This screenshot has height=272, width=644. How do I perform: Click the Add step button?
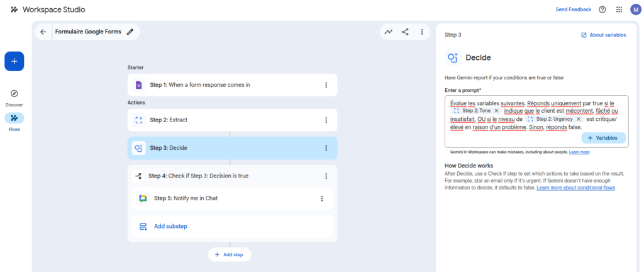[x=230, y=255]
